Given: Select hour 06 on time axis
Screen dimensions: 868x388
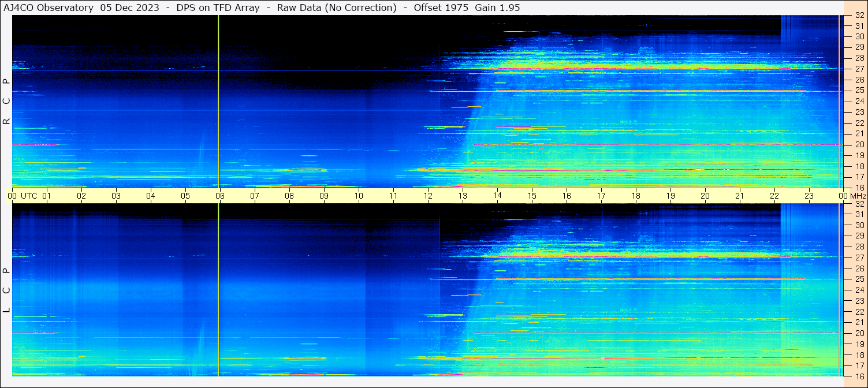Looking at the screenshot, I should (220, 196).
